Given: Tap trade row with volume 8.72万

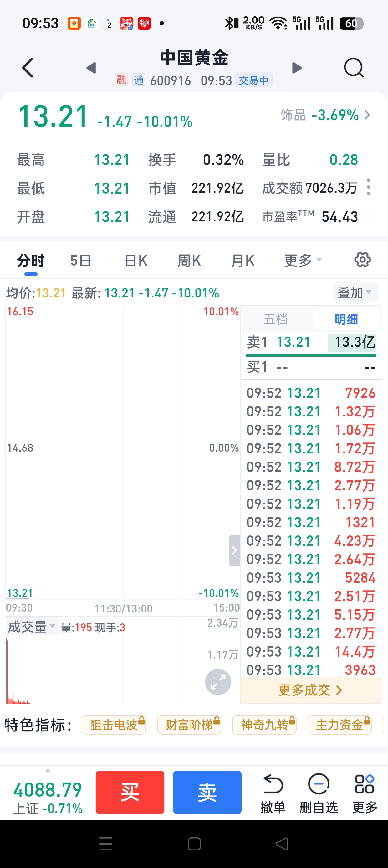Looking at the screenshot, I should tap(311, 467).
